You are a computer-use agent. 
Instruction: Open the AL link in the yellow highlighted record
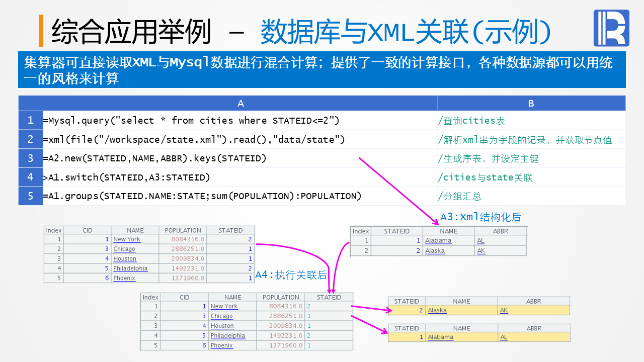coord(504,337)
